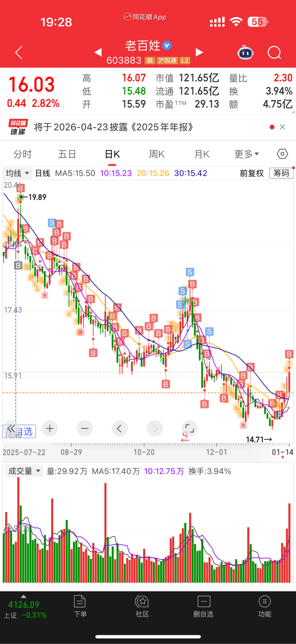
Task: Tap the back arrow in the red header
Action: click(18, 52)
